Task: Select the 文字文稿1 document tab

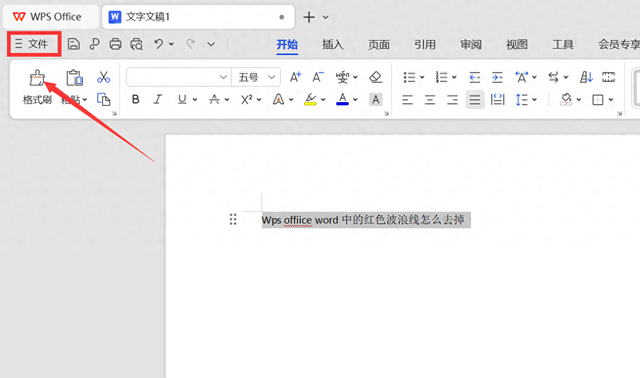Action: pyautogui.click(x=198, y=17)
